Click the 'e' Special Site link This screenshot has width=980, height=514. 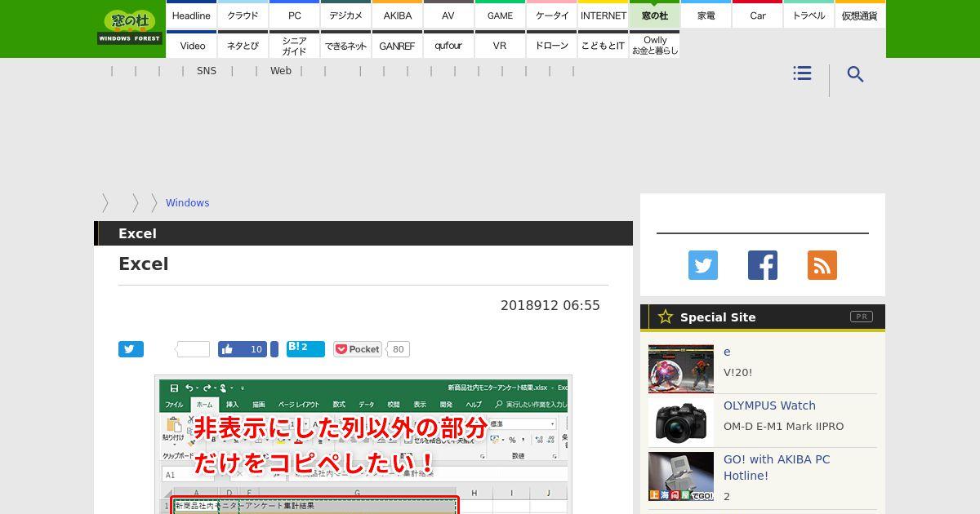pos(727,352)
